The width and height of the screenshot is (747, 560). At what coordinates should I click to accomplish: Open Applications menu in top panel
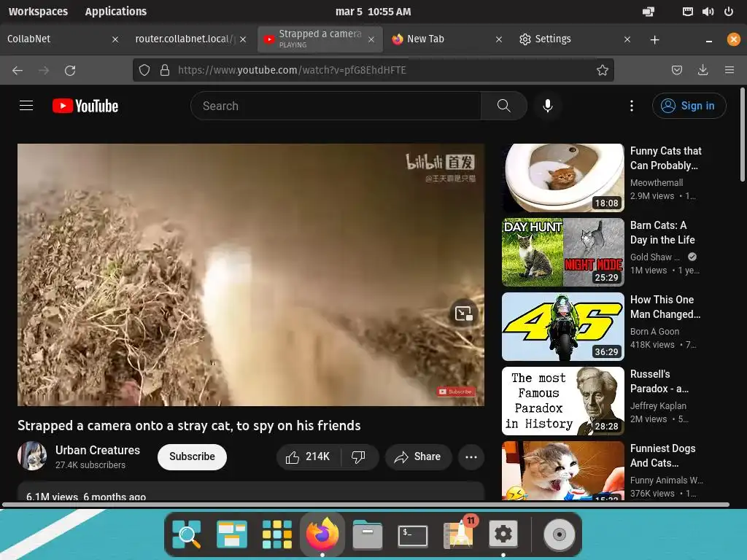(x=116, y=12)
